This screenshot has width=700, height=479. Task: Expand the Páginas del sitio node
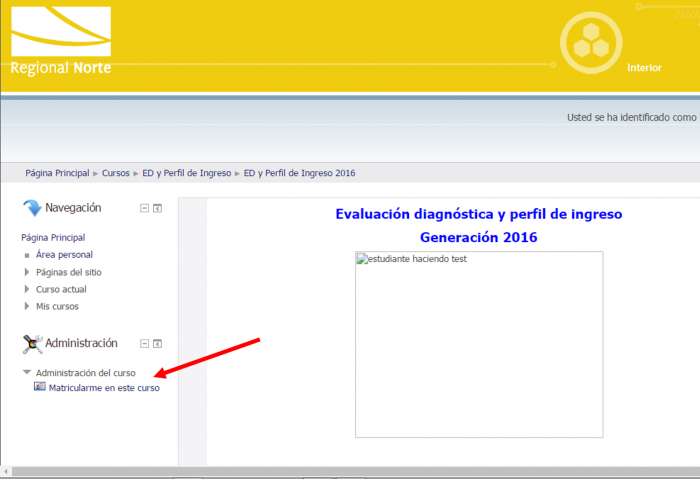coord(27,272)
